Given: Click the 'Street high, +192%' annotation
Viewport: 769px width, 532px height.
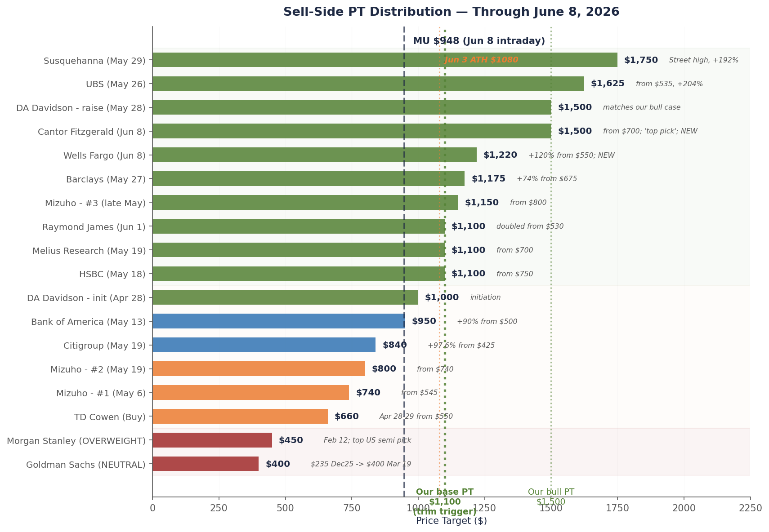Looking at the screenshot, I should [x=704, y=60].
